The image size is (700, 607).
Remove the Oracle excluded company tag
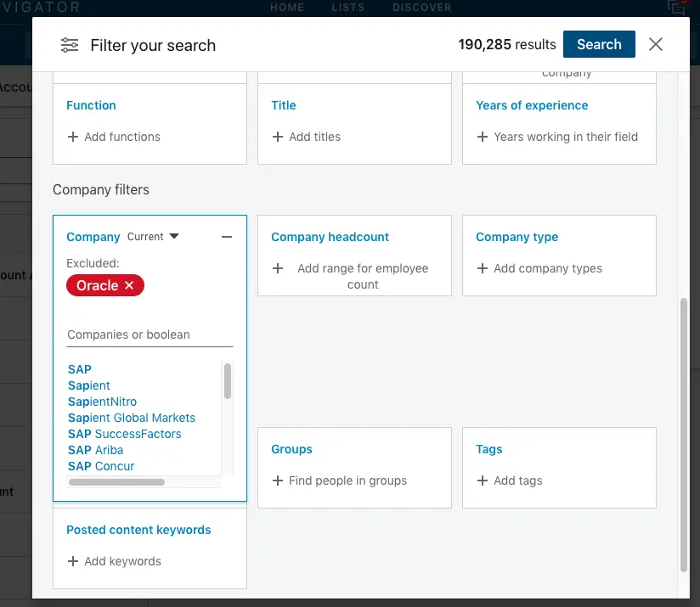[129, 286]
